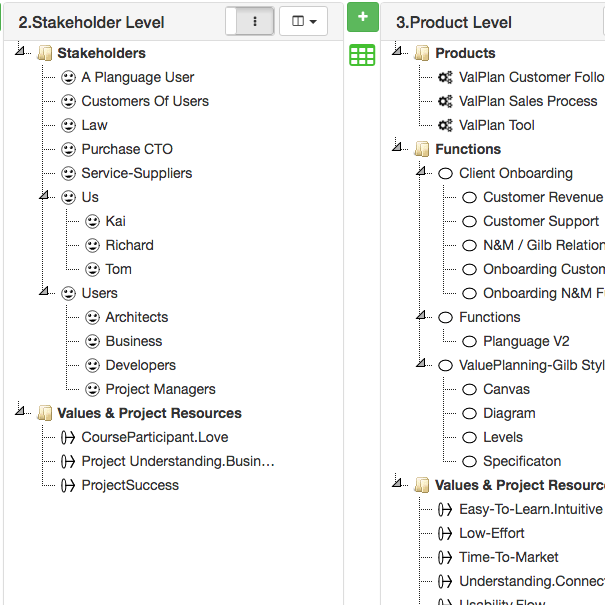
Task: Click the Stakeholders folder icon
Action: tap(45, 53)
